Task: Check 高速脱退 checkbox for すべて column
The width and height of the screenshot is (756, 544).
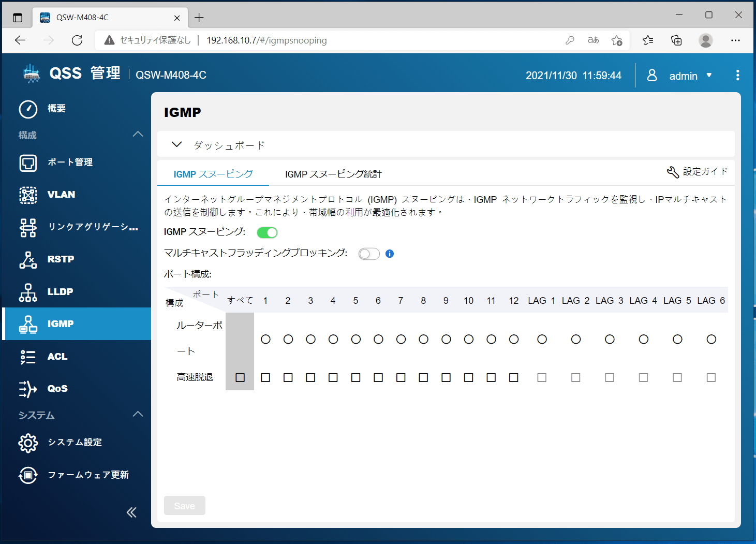Action: pyautogui.click(x=240, y=378)
